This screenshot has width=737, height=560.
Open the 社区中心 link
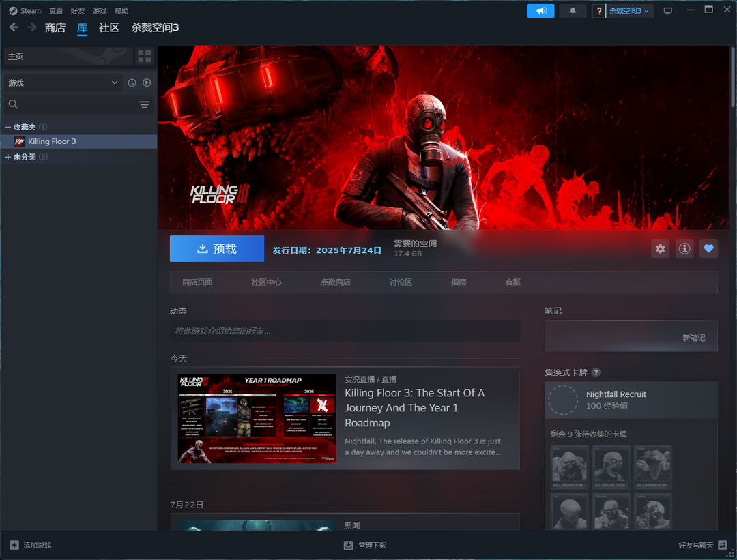[267, 282]
